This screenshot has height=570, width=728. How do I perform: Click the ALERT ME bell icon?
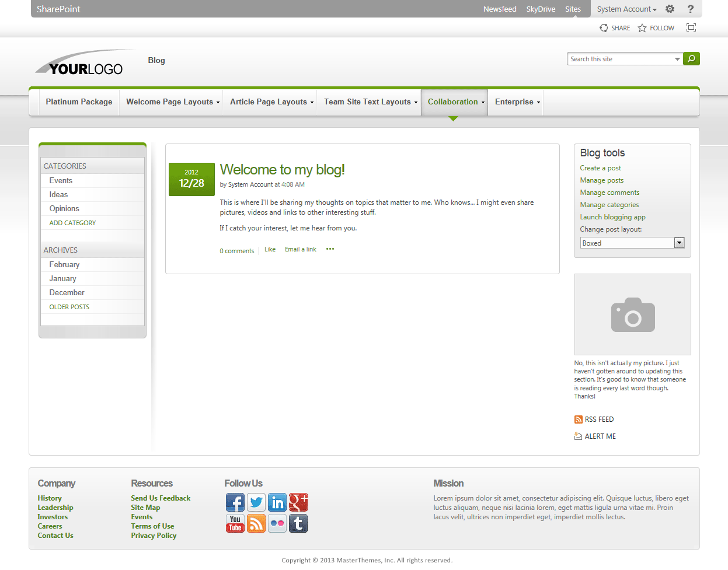point(578,436)
